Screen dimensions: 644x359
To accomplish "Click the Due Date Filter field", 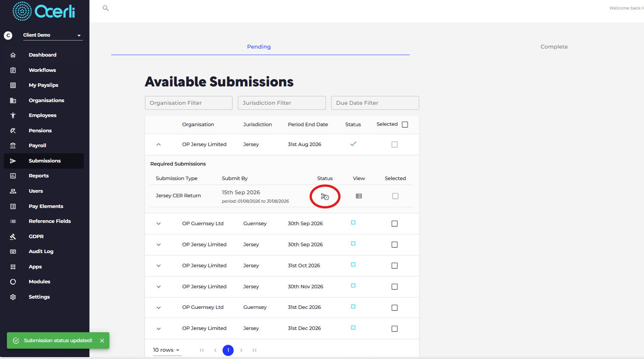I will click(x=375, y=103).
